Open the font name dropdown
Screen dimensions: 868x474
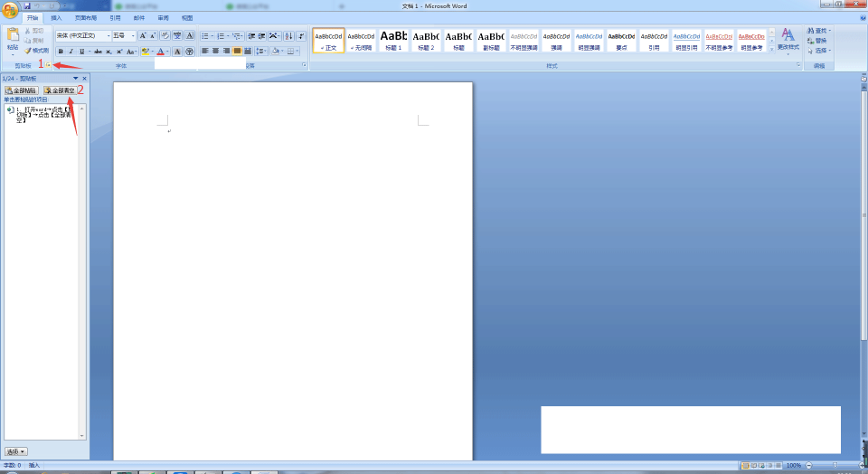83,36
